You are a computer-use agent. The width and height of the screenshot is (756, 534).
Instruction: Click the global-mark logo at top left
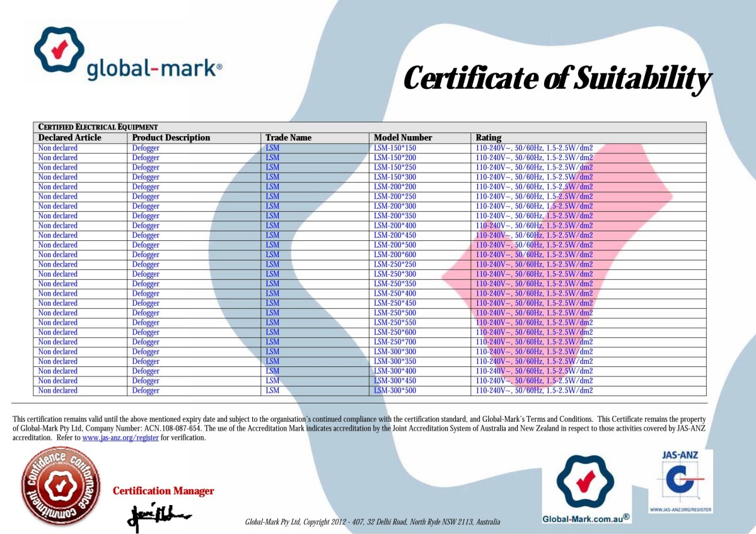(x=128, y=54)
